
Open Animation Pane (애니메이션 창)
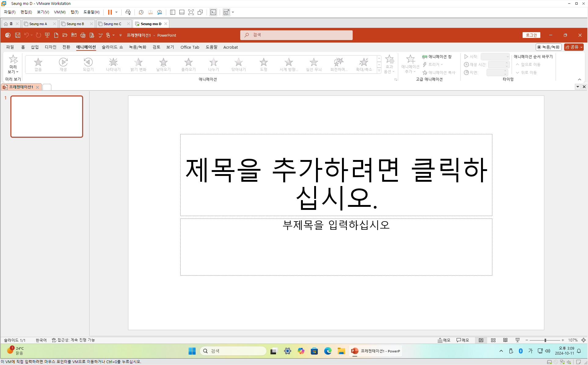pos(437,57)
